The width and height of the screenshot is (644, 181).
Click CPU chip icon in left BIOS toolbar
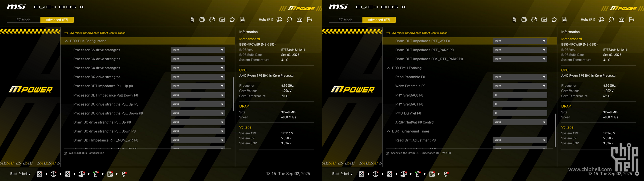202,20
